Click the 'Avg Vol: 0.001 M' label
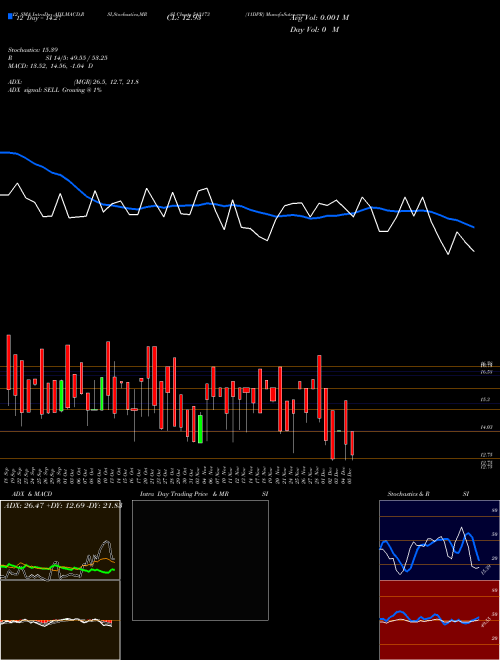This screenshot has height=660, width=500. click(x=319, y=18)
